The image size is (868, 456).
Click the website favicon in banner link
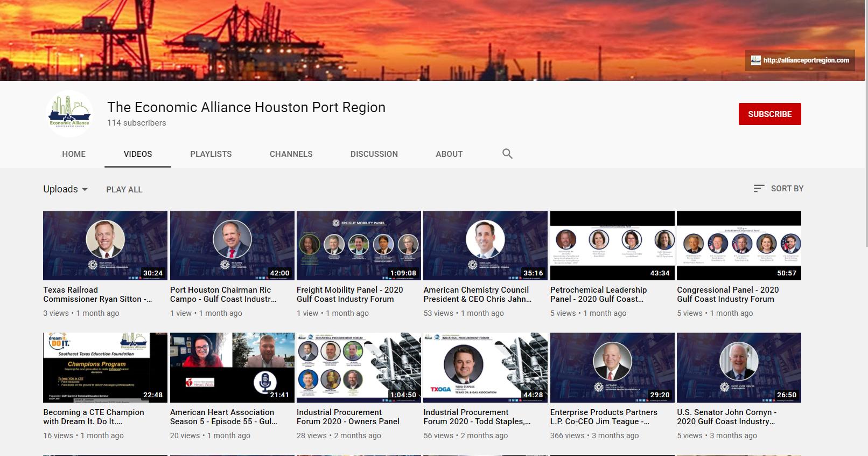coord(756,60)
